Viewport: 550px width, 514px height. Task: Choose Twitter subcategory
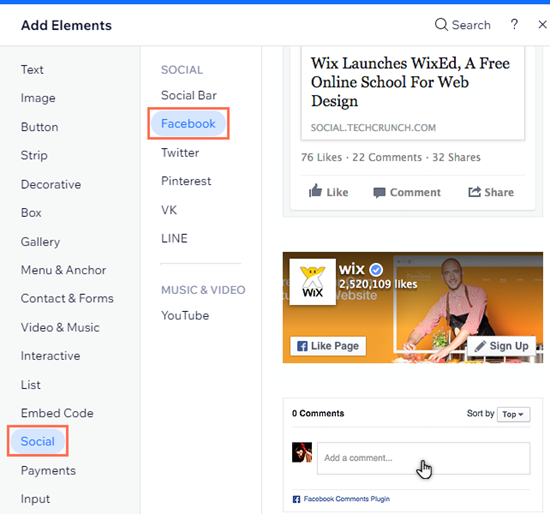pos(180,153)
